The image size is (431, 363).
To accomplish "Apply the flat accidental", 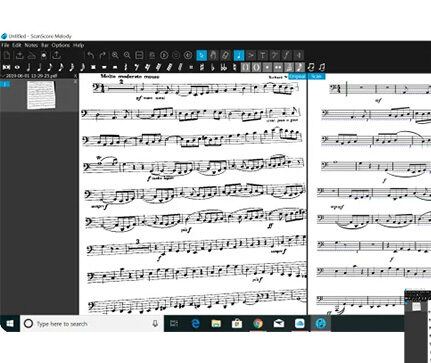I will tap(213, 67).
